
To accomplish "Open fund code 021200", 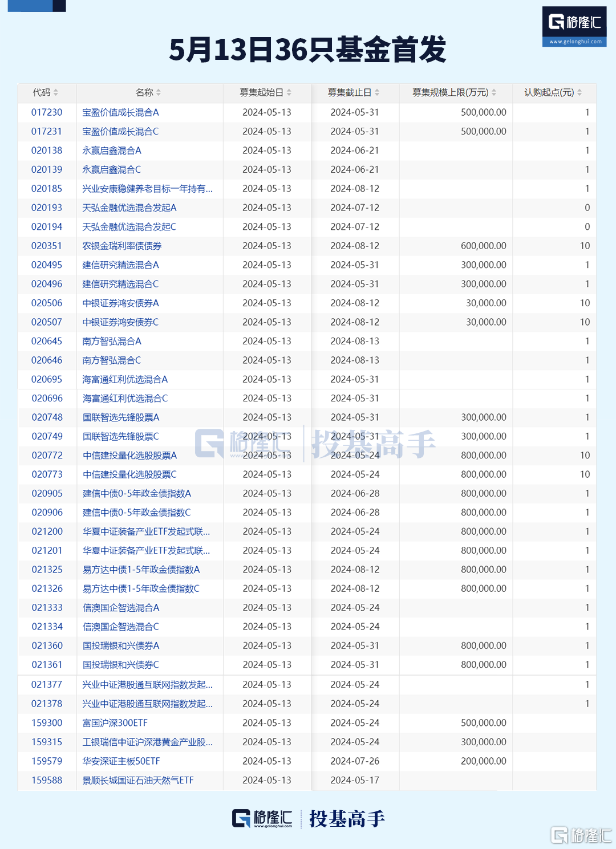I will [x=47, y=531].
